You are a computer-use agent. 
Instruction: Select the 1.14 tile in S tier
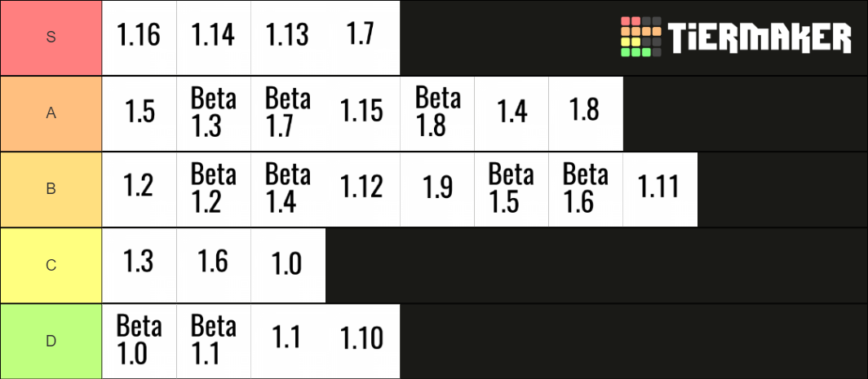point(214,37)
